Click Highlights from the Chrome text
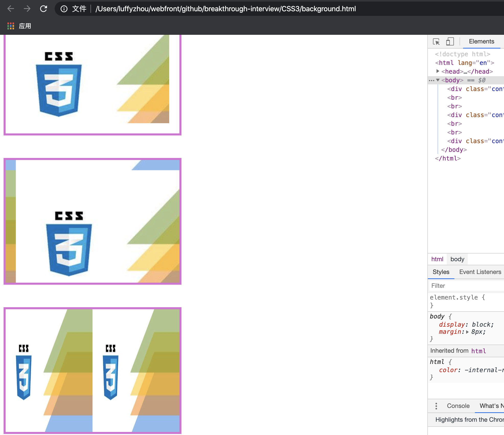 470,420
